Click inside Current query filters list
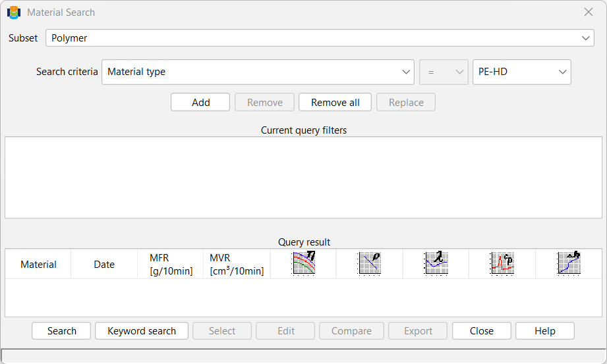Screen dimensions: 607x364 point(303,178)
